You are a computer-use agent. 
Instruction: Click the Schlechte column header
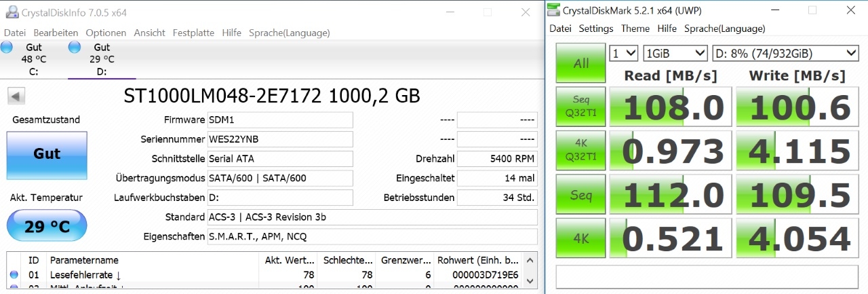(347, 260)
